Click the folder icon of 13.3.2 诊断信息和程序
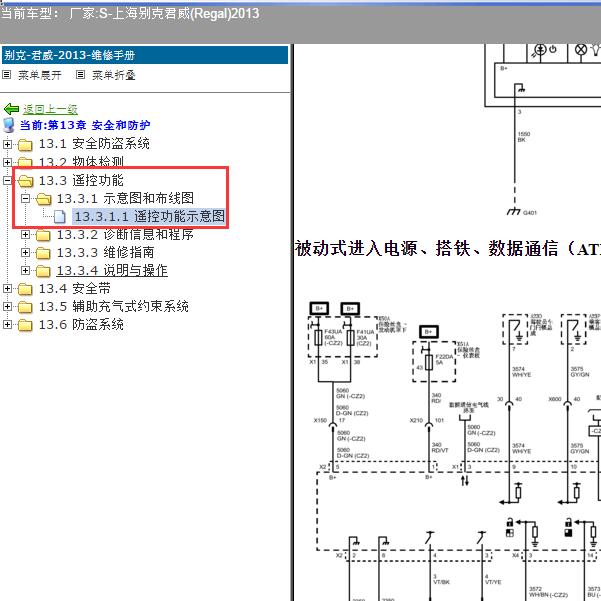The image size is (601, 601). [x=43, y=235]
